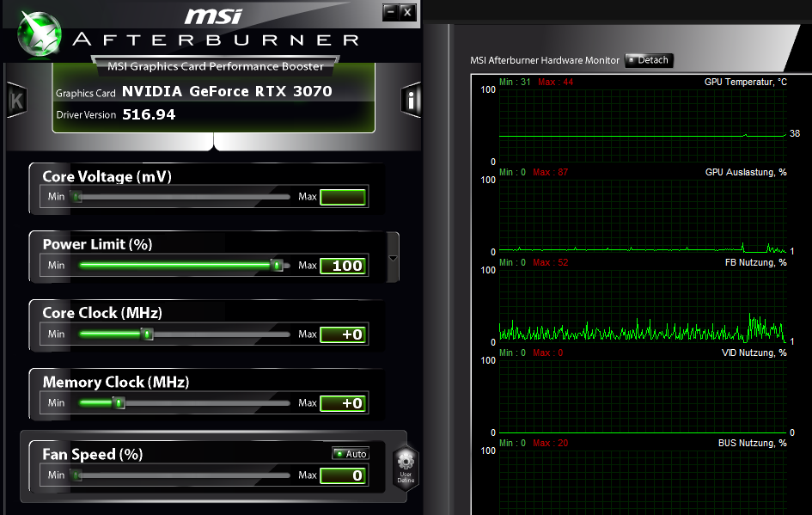Image resolution: width=812 pixels, height=515 pixels.
Task: Click the GPU Auslastung graph
Action: tap(643, 216)
